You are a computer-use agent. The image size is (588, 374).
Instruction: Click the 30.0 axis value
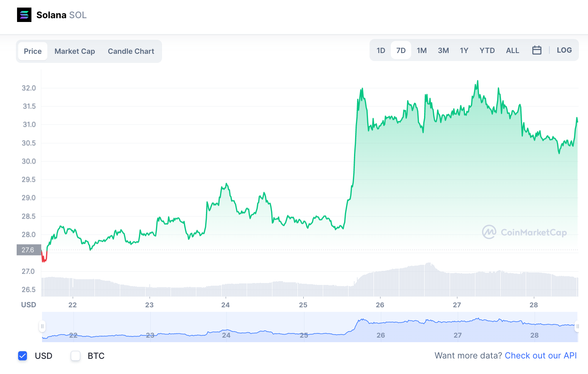[x=29, y=161]
